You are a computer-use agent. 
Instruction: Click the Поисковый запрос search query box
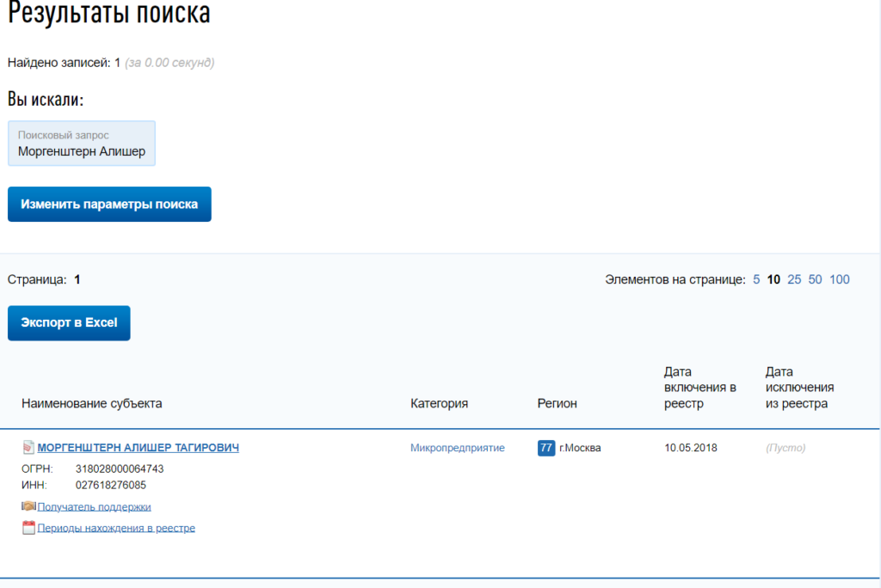point(82,144)
